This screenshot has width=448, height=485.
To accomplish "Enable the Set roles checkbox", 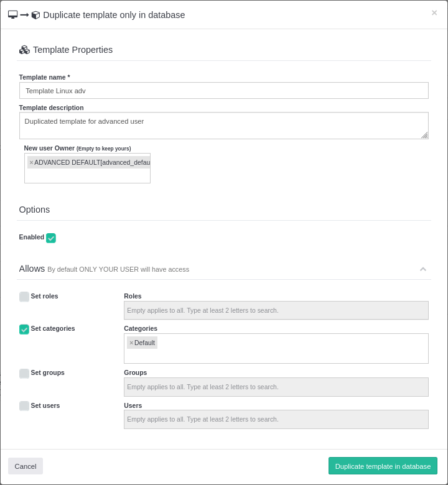I will (x=24, y=297).
